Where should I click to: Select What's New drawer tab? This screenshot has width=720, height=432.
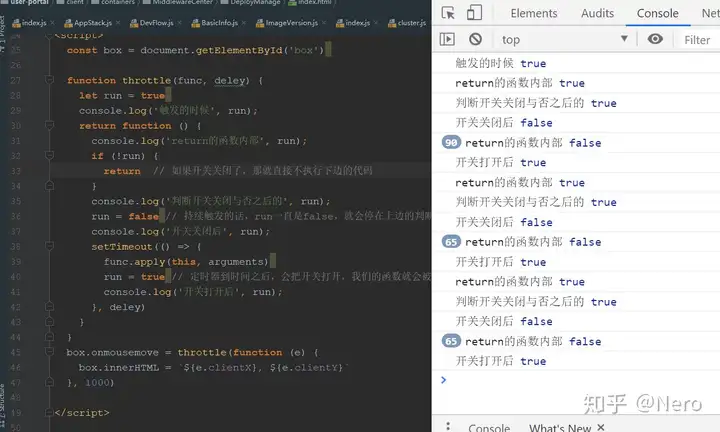(x=560, y=427)
